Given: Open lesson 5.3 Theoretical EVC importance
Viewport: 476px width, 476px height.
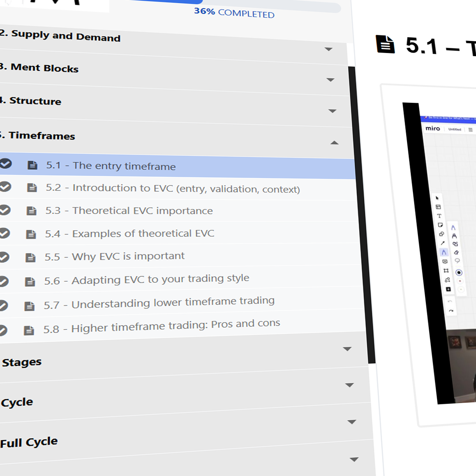Looking at the screenshot, I should pos(142,211).
